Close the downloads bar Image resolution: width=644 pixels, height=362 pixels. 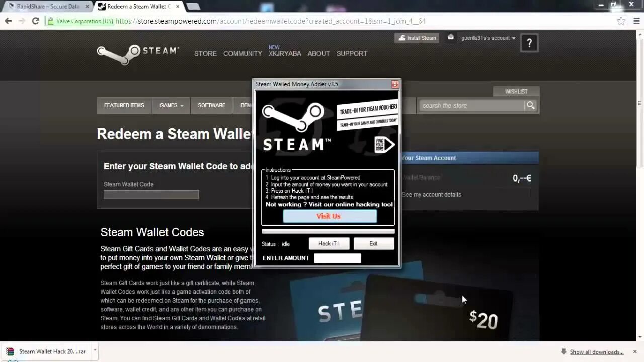635,351
